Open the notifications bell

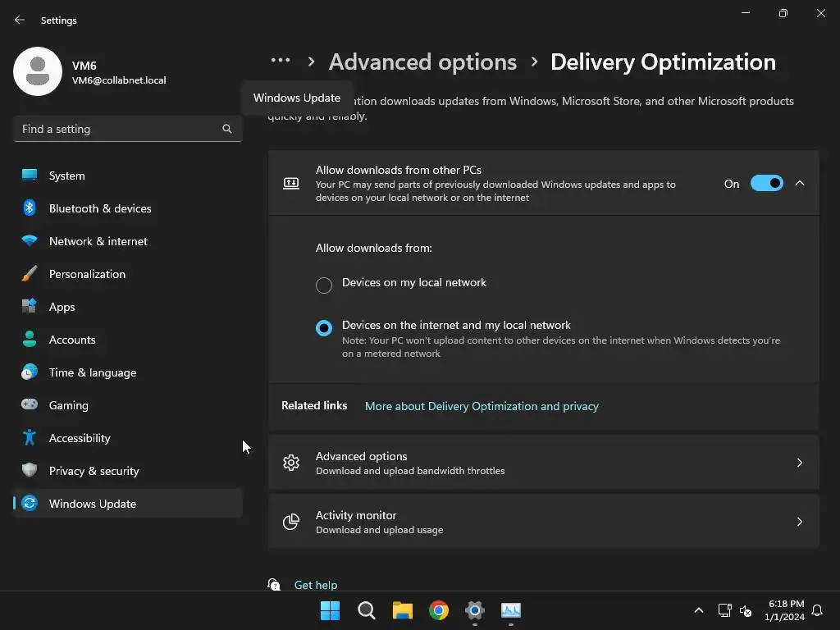click(x=817, y=610)
